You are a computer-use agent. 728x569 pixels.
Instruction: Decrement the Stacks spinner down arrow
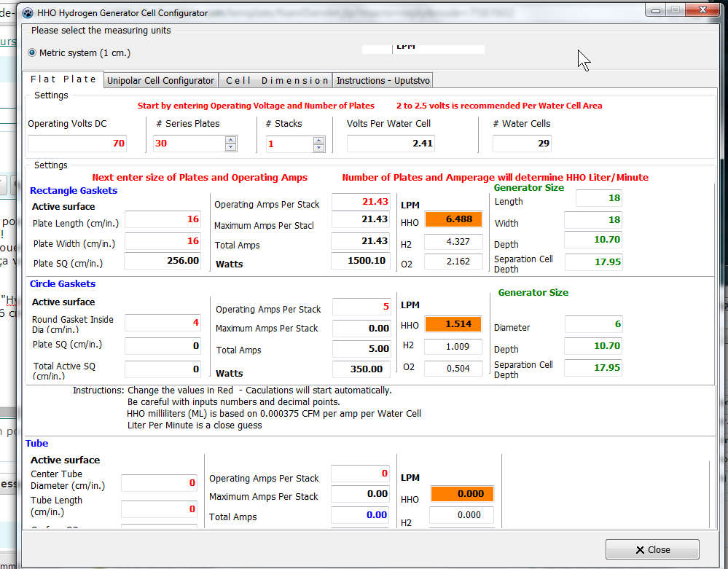coord(318,147)
